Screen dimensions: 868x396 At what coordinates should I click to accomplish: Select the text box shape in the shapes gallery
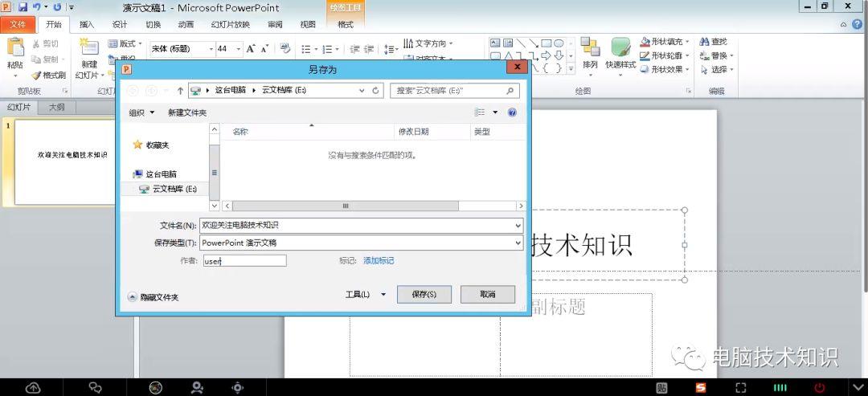click(x=495, y=43)
